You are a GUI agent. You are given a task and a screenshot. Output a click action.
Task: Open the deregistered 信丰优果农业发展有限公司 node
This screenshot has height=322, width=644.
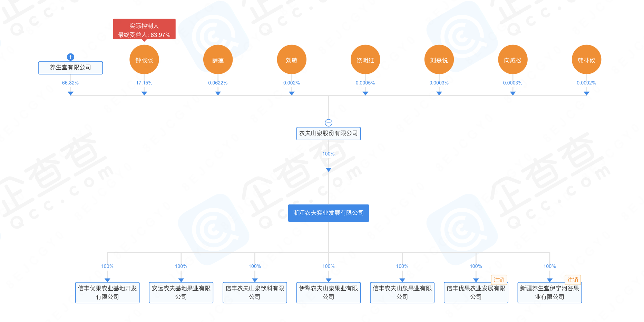tap(476, 293)
